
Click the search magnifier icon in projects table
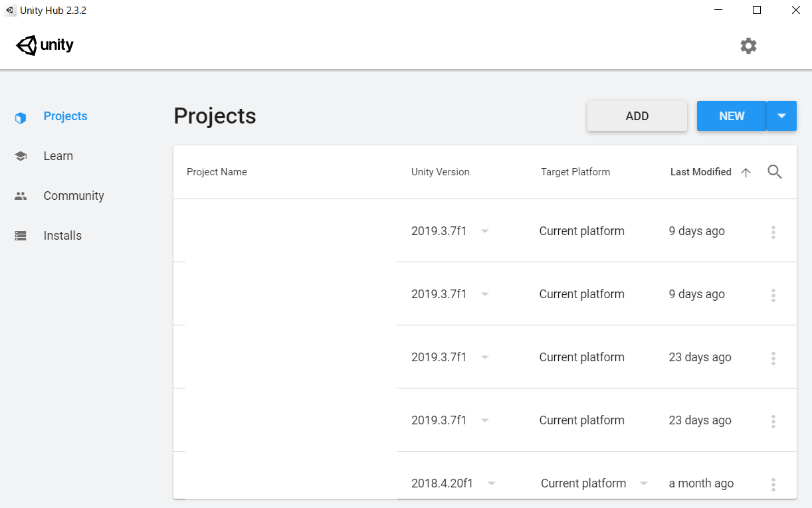774,172
